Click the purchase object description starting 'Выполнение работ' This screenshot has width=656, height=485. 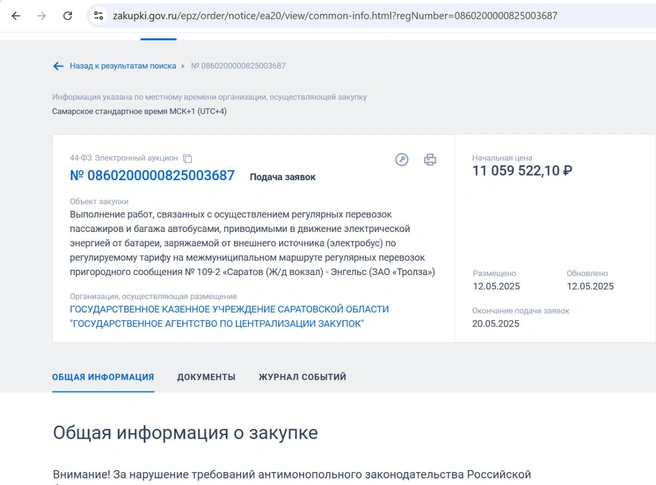pos(252,243)
